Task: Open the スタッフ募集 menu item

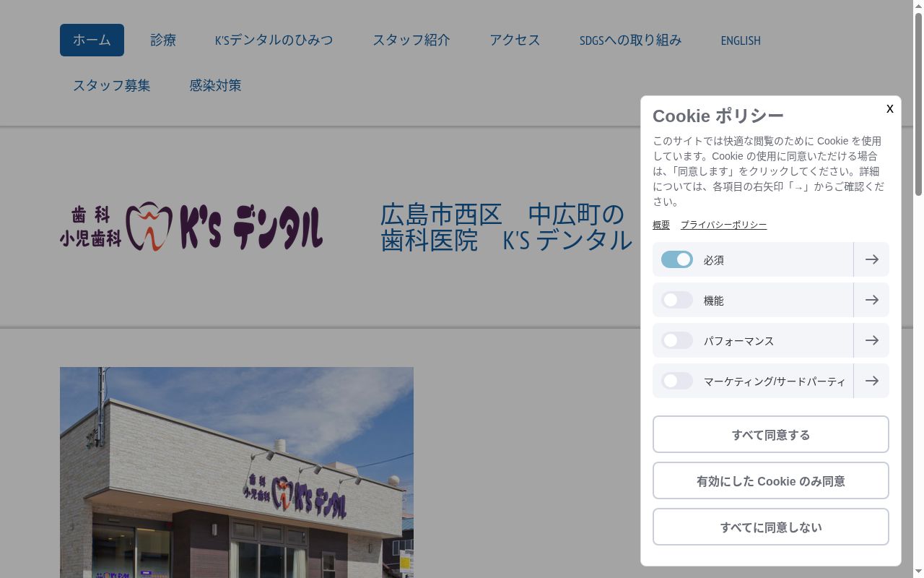Action: 111,85
